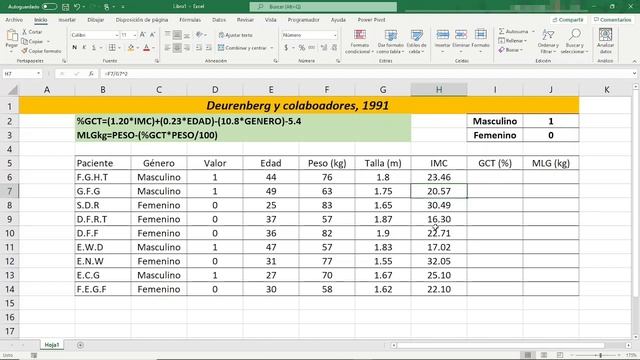640x360 pixels.
Task: Toggle underline S formatting
Action: click(x=93, y=48)
